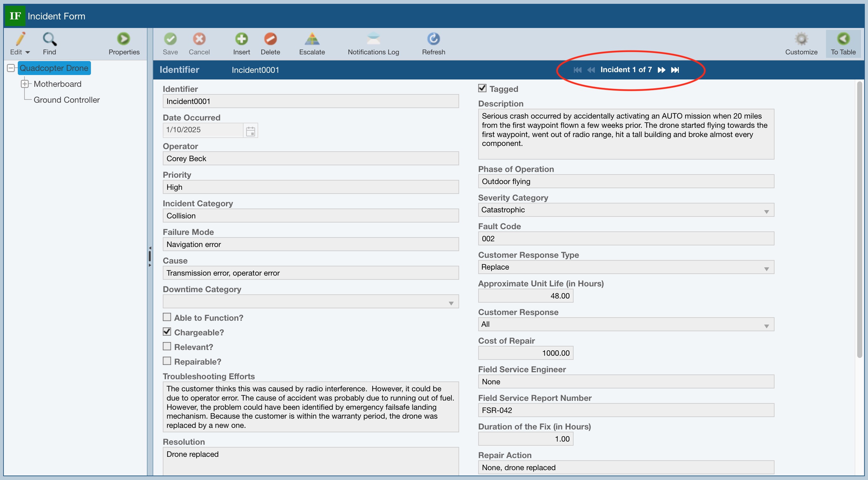
Task: Toggle the Tagged checkbox
Action: (482, 88)
